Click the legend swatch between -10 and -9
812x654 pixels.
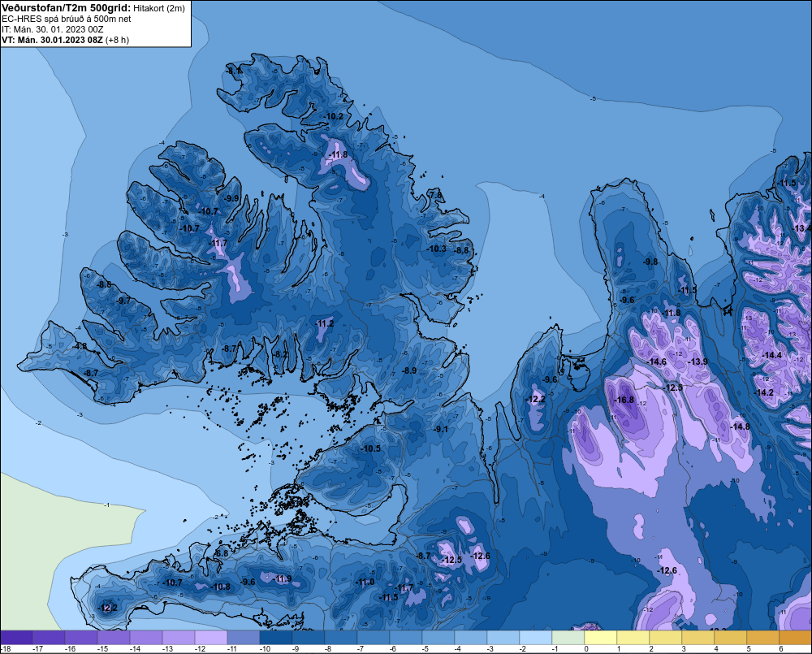pyautogui.click(x=276, y=638)
